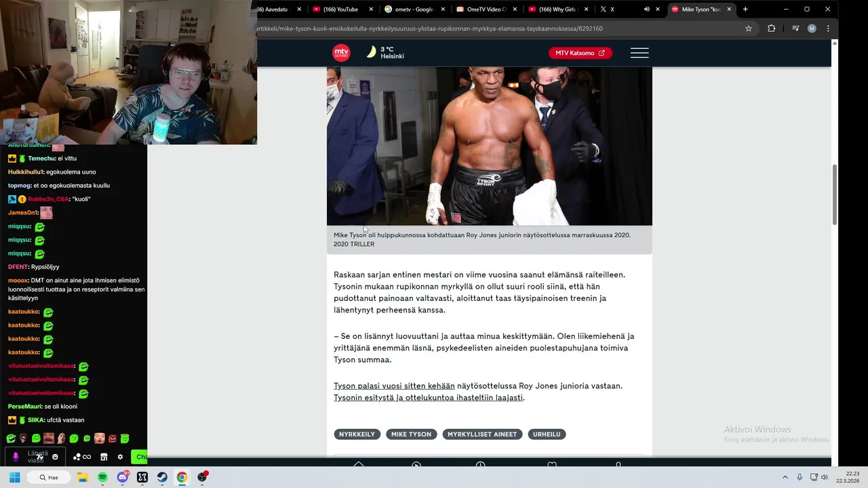Show hidden system tray icons chevron
The width and height of the screenshot is (868, 488).
tap(785, 477)
